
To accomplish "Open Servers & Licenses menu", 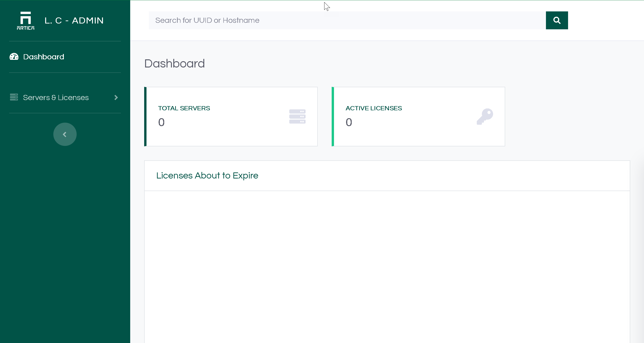I will (56, 98).
